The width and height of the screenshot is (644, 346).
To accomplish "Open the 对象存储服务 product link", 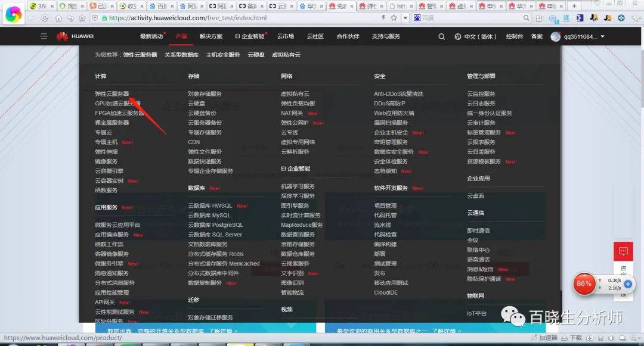I will tap(205, 94).
